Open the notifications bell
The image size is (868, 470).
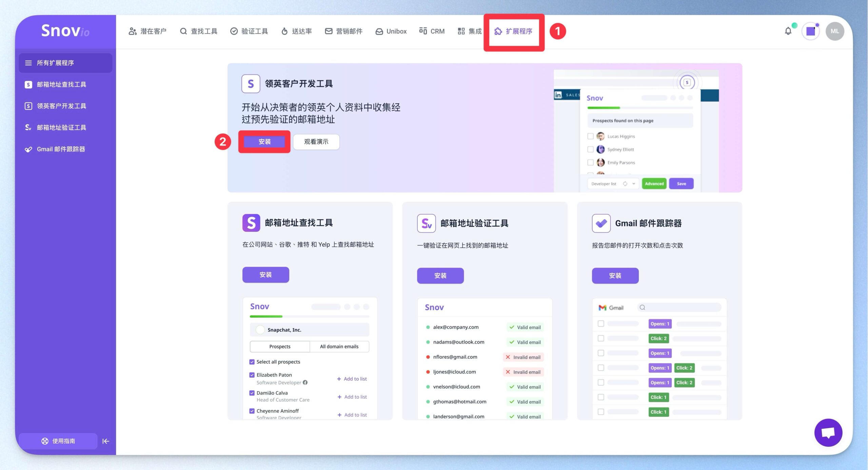coord(788,31)
